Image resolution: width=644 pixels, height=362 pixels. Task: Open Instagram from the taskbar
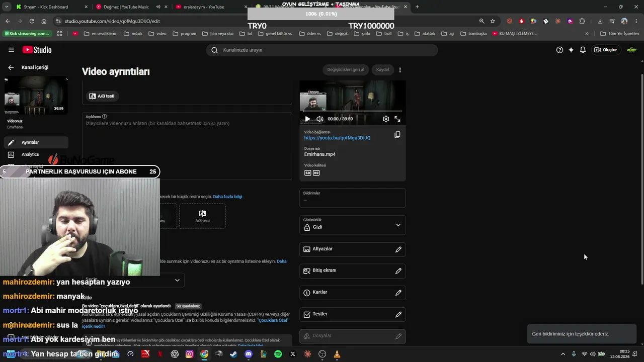pos(189,354)
